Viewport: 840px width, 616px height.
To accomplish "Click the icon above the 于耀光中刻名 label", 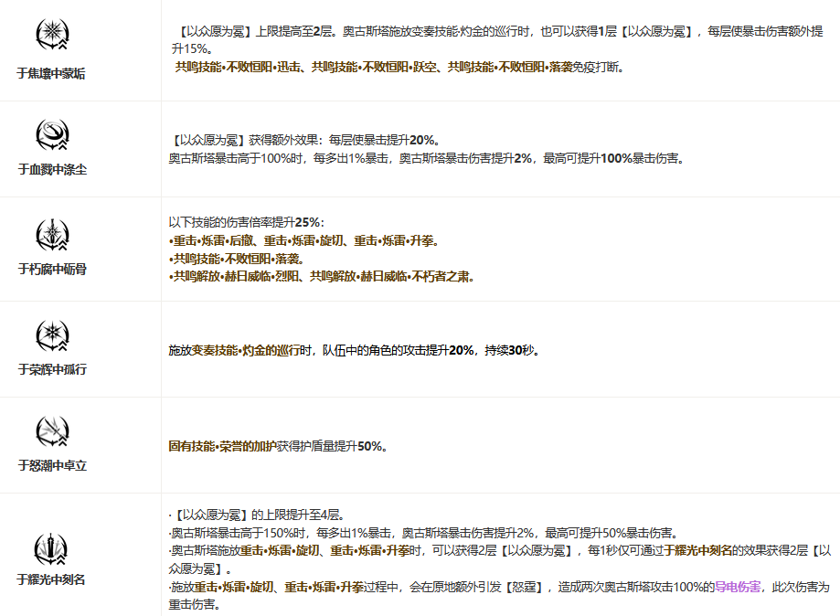I will point(51,547).
